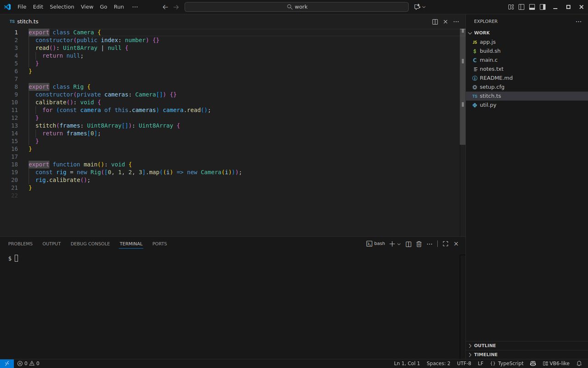Viewport: 588px width, 368px height.
Task: Open the Explorer views and more actions menu
Action: click(578, 22)
